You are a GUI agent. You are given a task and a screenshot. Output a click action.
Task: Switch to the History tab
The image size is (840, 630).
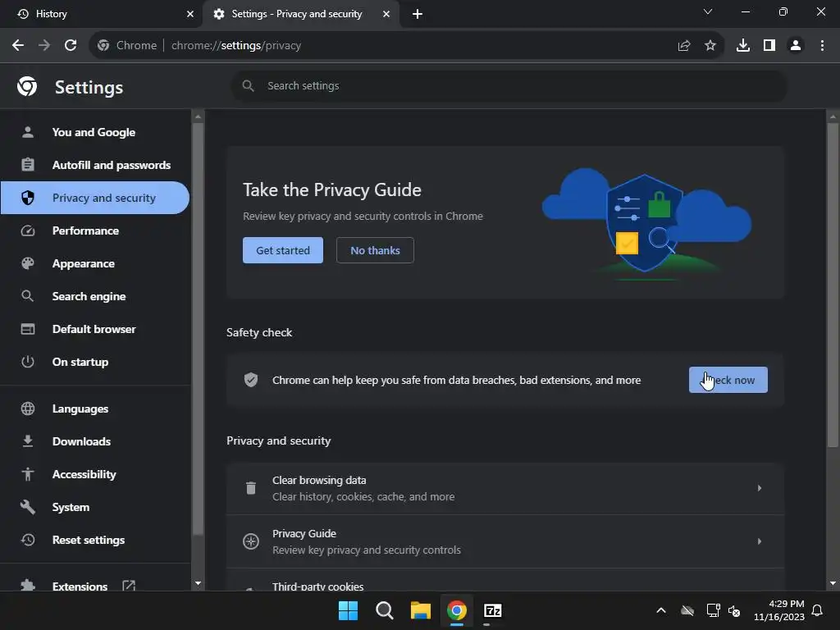coord(101,14)
